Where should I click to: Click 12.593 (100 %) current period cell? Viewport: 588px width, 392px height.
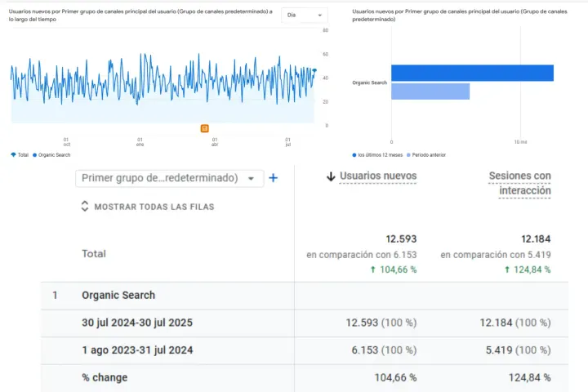(381, 323)
